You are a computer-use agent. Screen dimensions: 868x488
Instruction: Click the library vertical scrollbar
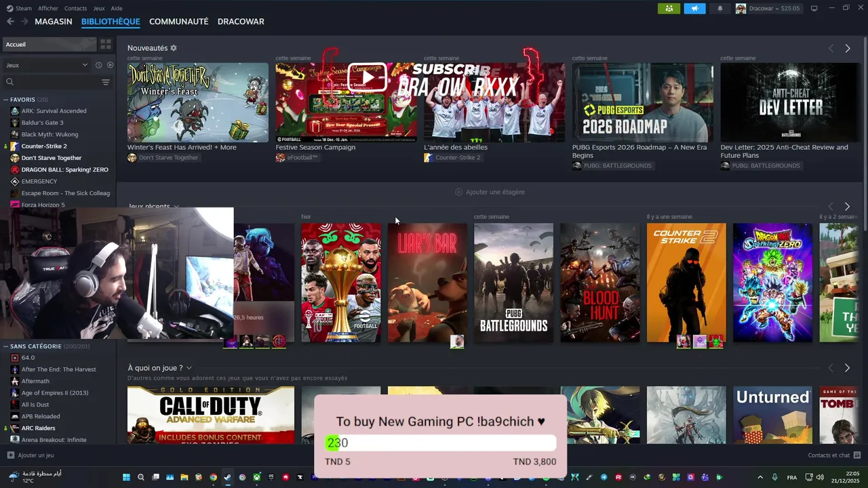tap(864, 136)
